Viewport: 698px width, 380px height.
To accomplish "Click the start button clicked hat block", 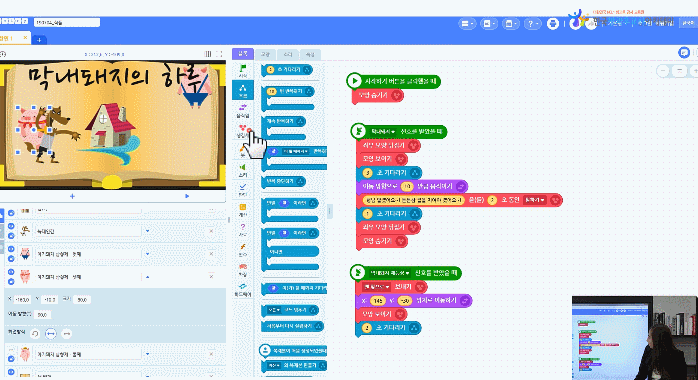I will click(394, 81).
